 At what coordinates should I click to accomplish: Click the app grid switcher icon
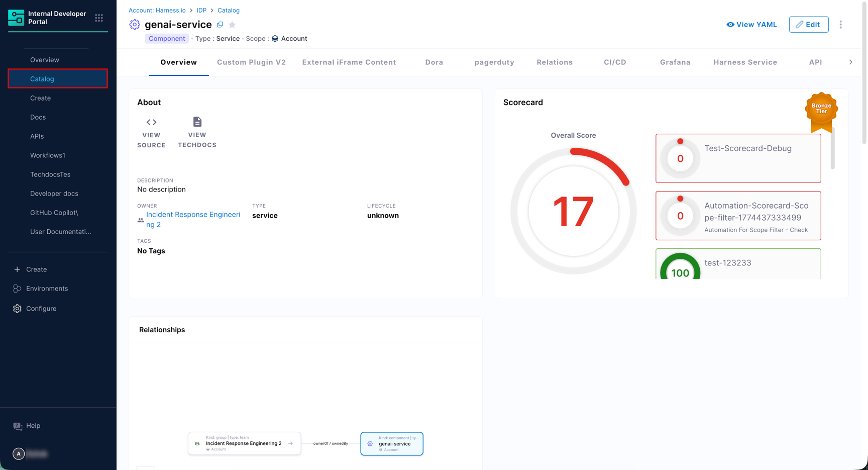point(99,18)
